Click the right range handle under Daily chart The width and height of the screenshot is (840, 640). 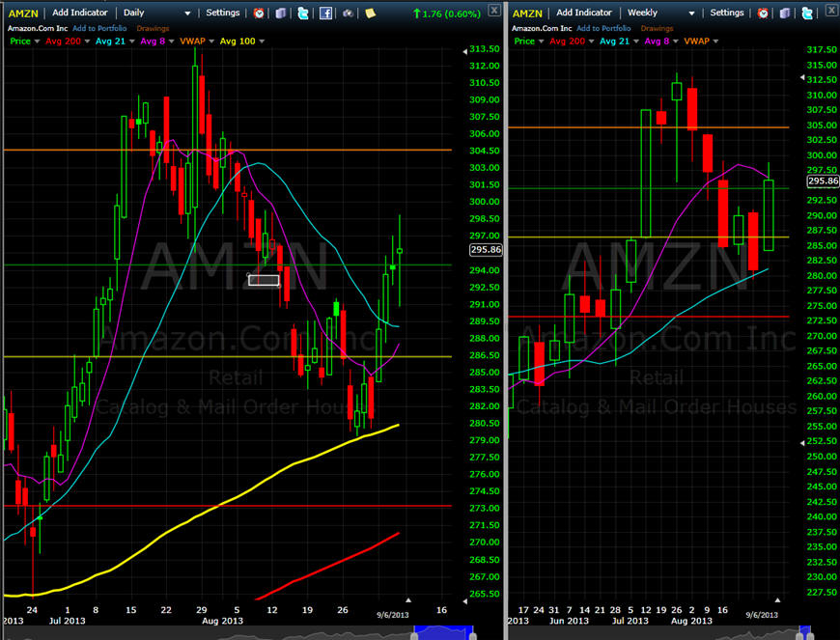[472, 635]
